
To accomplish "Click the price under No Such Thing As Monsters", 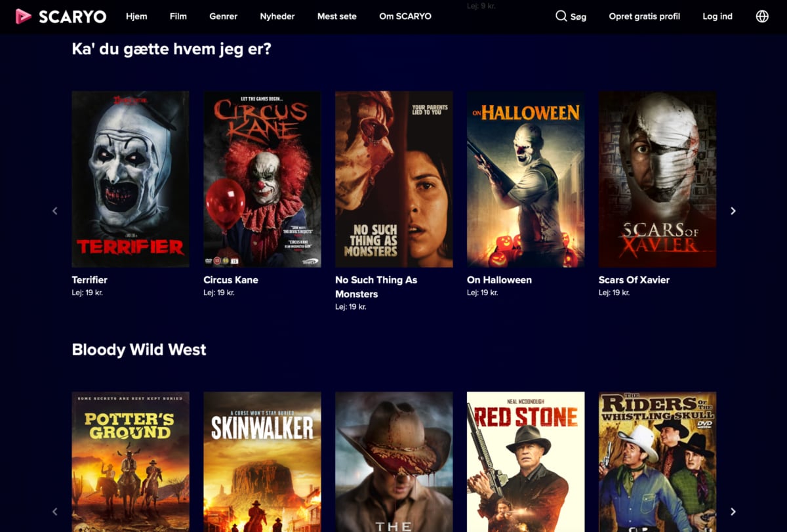I will coord(351,307).
